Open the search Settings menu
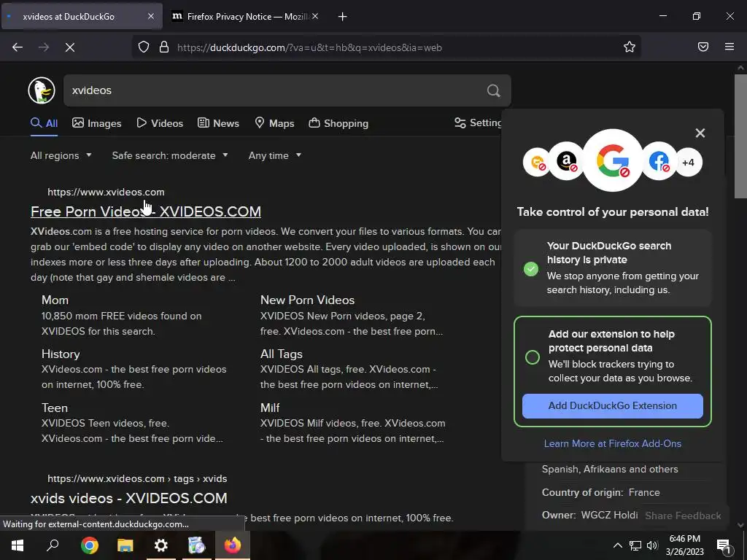The width and height of the screenshot is (747, 560). [478, 122]
